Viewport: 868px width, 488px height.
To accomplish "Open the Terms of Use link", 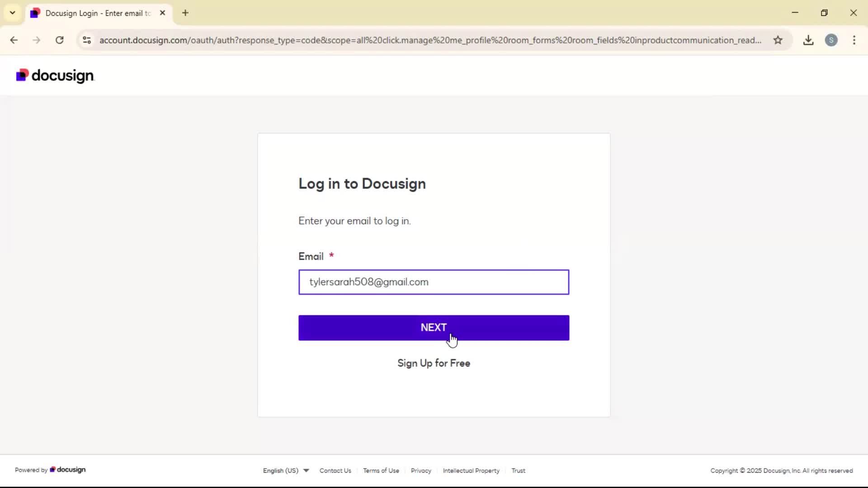I will tap(381, 470).
